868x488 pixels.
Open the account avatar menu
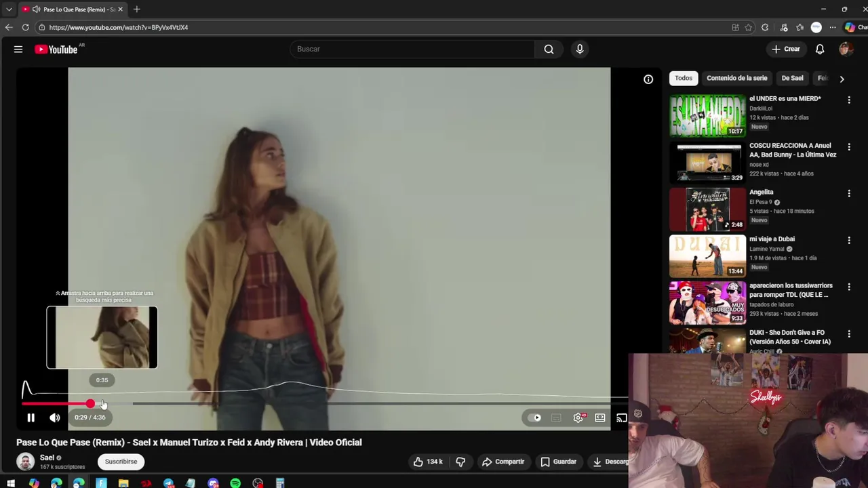845,49
